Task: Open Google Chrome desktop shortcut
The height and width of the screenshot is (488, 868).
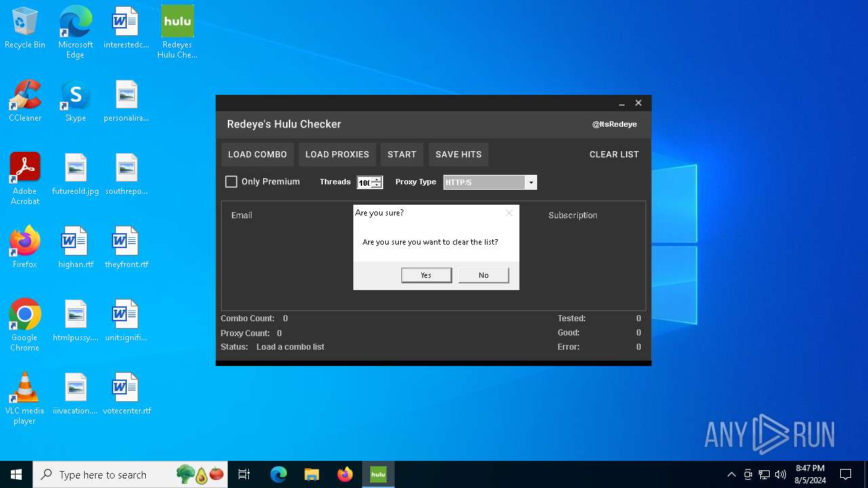Action: pyautogui.click(x=25, y=325)
